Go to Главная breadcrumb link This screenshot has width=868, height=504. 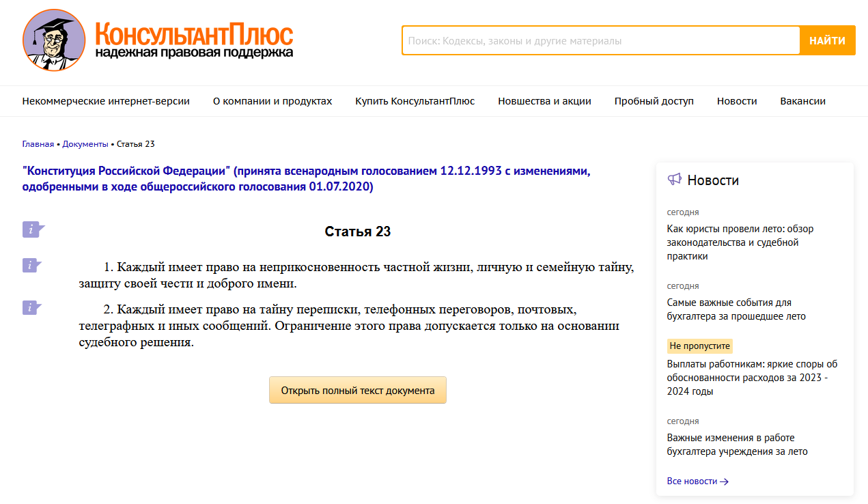click(x=38, y=144)
